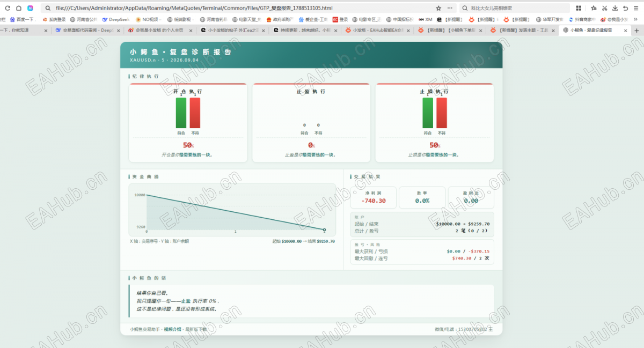Reload the page with the refresh icon

click(8, 8)
